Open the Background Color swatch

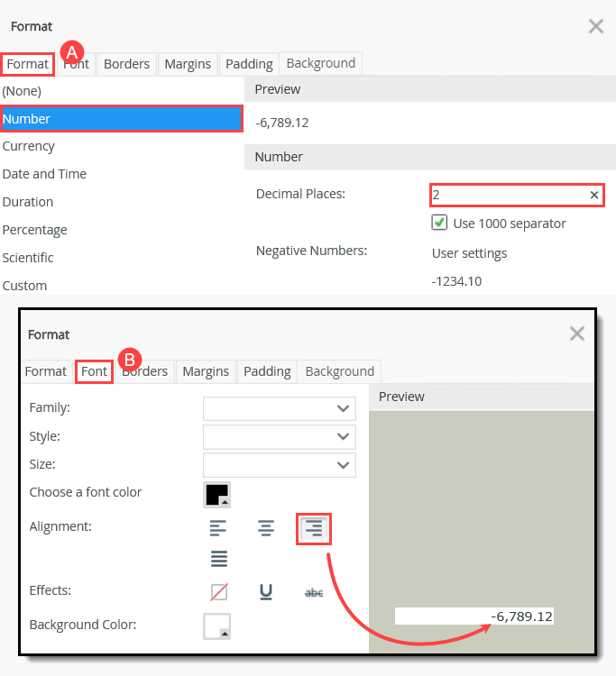217,626
